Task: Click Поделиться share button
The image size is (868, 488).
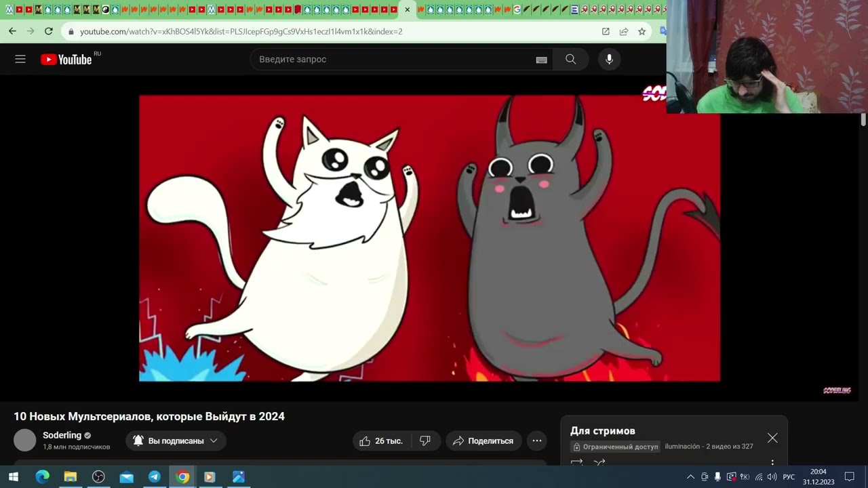Action: (484, 441)
